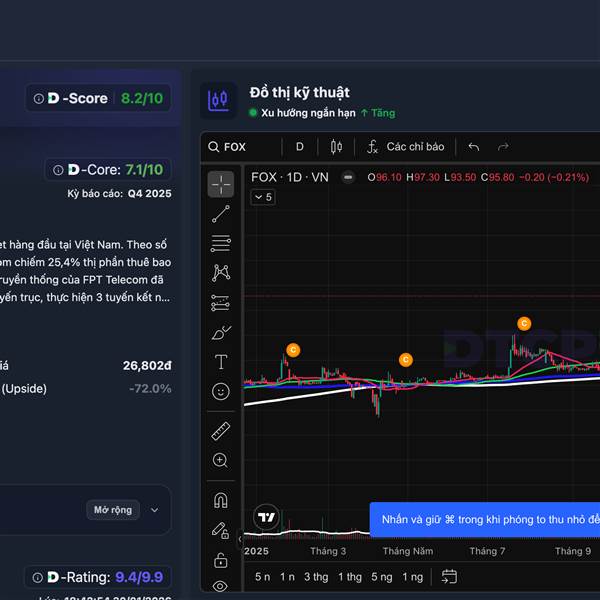Select the crosshair cursor tool

[x=221, y=184]
